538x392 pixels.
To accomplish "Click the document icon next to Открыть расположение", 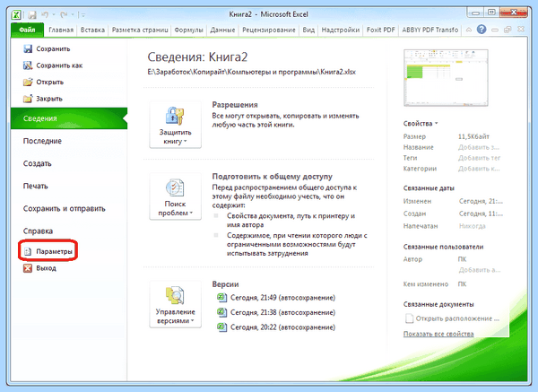I will coord(409,318).
